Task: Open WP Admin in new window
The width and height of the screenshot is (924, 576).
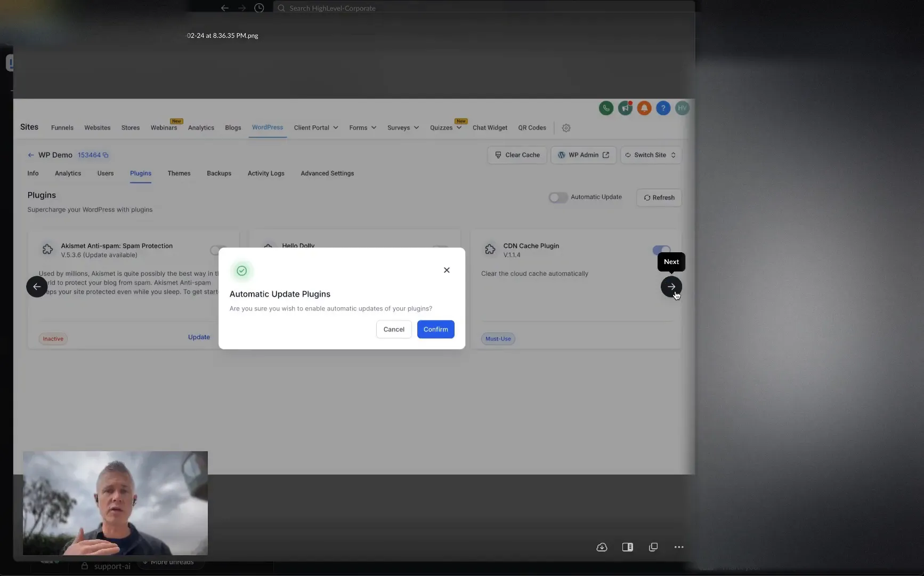Action: pos(583,155)
